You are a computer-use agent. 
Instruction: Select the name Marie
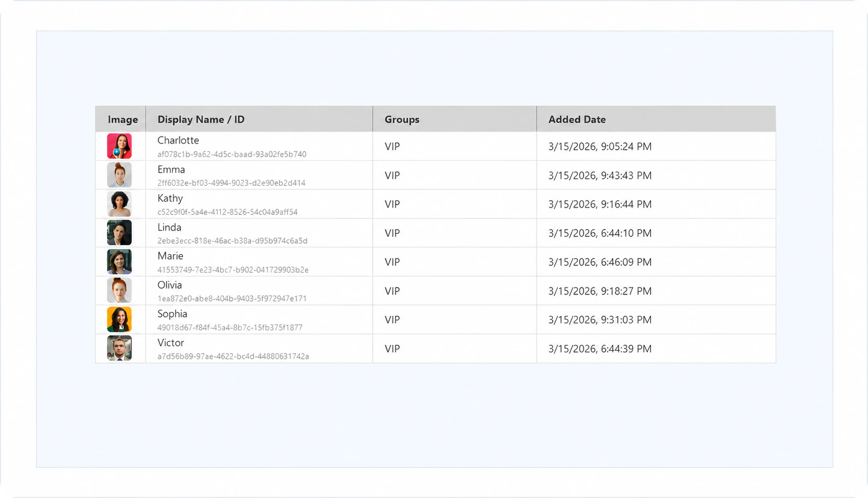170,256
